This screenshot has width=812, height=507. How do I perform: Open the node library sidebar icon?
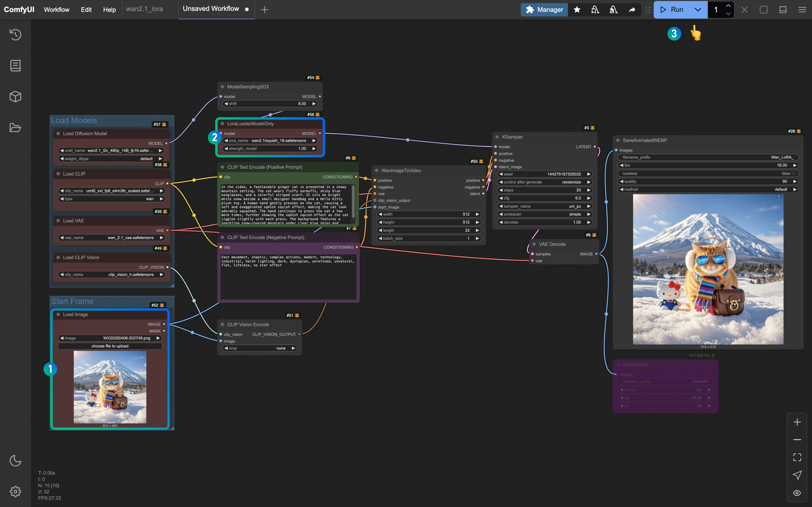tap(15, 66)
